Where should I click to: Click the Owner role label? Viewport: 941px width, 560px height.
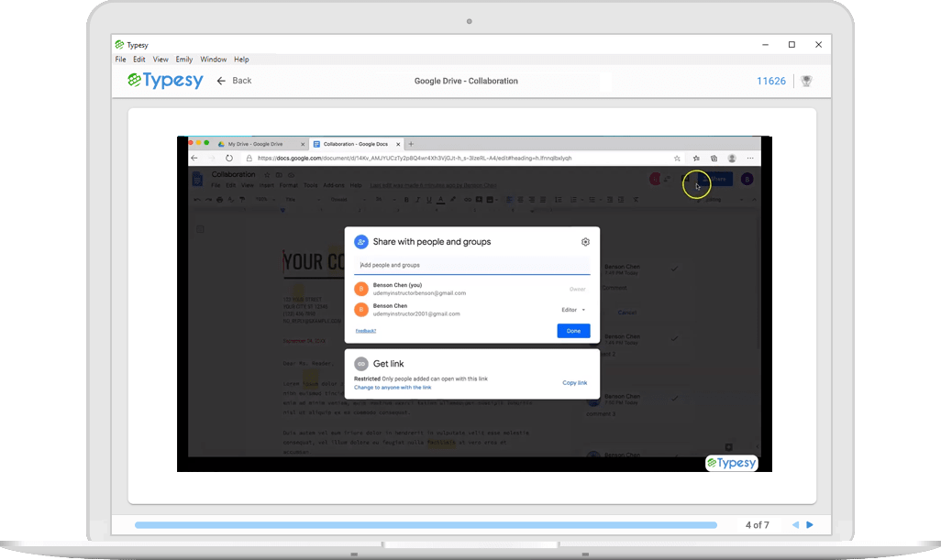coord(577,289)
